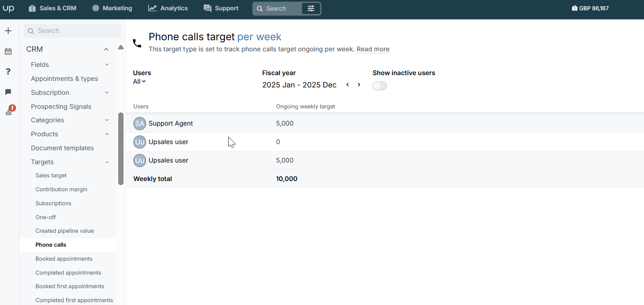Open the create new plus icon
Image resolution: width=644 pixels, height=305 pixels.
click(8, 31)
